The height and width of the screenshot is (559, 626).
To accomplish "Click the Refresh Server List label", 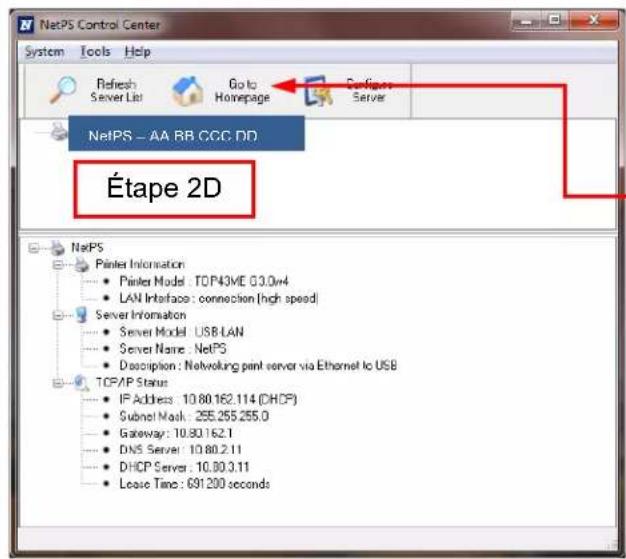I will point(117,91).
